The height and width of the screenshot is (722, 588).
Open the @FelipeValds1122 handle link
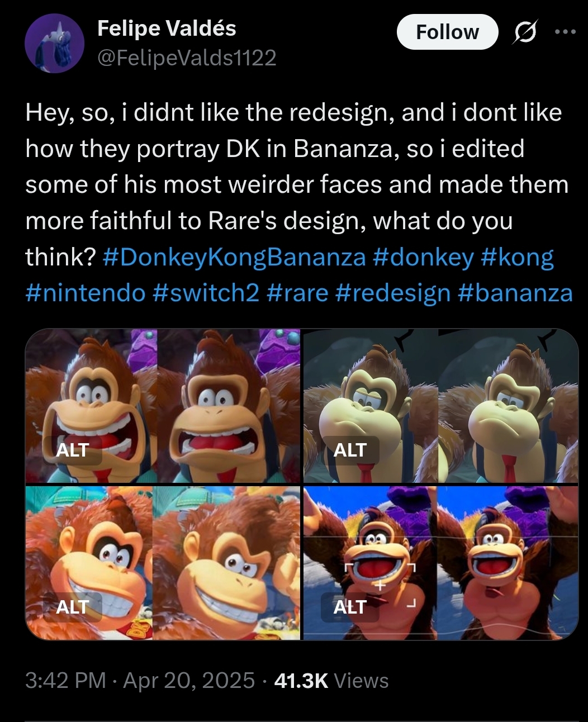point(187,57)
